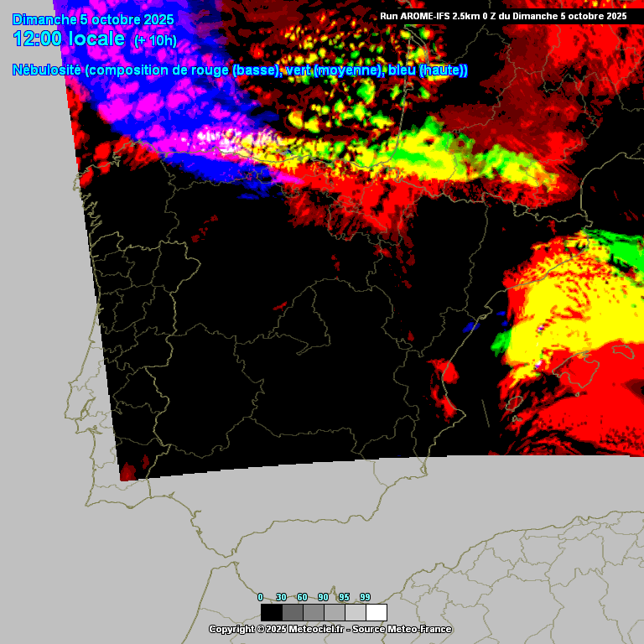This screenshot has width=644, height=644.
Task: Click the red patch on Portugal's southwest coast
Action: 127,471
